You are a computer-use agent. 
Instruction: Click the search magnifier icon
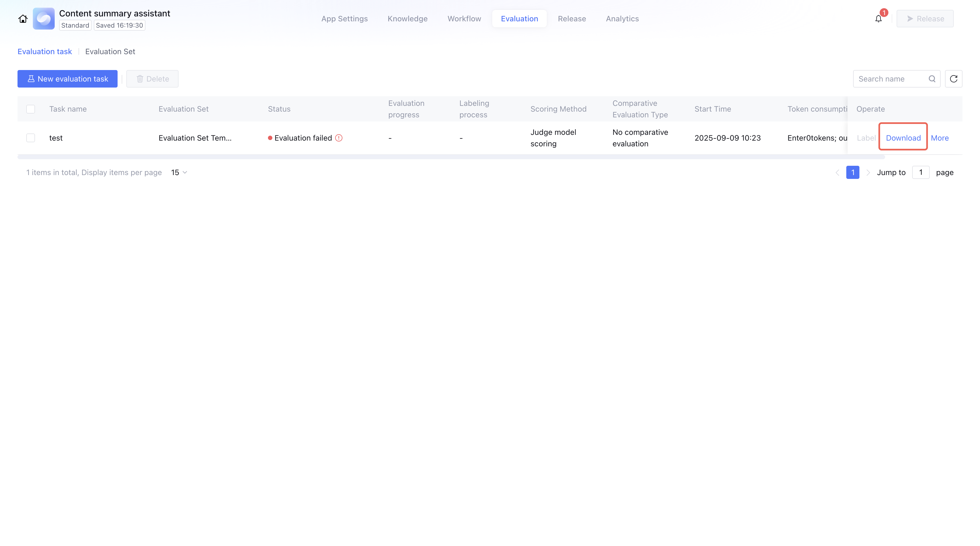[932, 79]
